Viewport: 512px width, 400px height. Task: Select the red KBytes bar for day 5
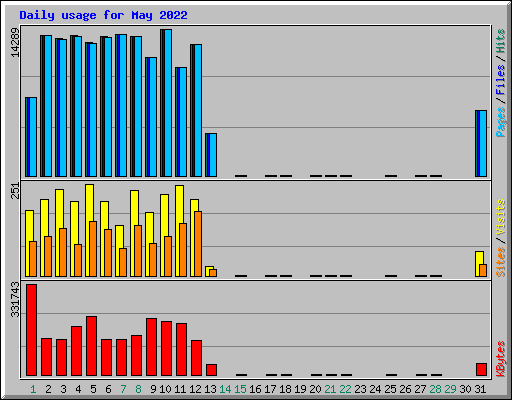(91, 346)
